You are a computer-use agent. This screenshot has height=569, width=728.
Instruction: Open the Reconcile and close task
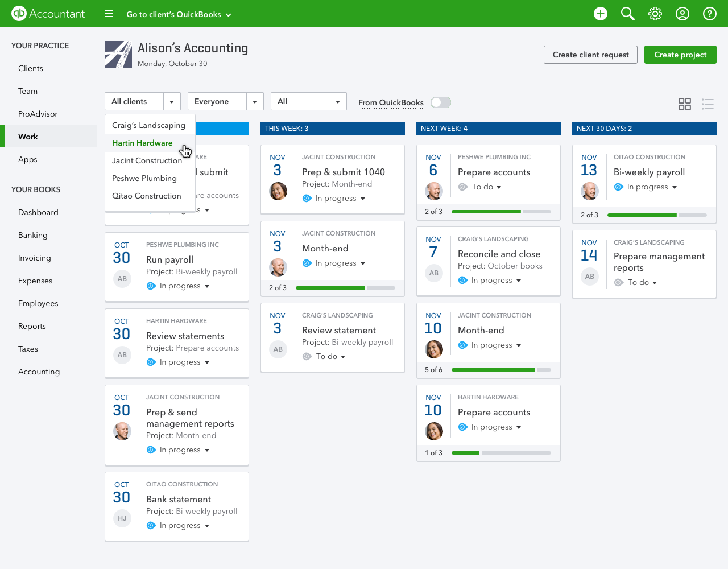(x=499, y=254)
